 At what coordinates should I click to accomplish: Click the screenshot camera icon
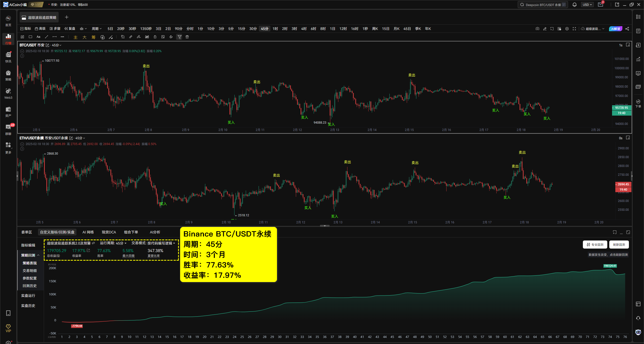[537, 29]
